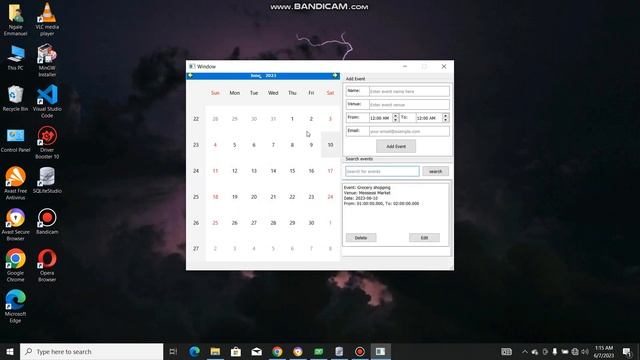Click the event Name input field

[x=409, y=91]
